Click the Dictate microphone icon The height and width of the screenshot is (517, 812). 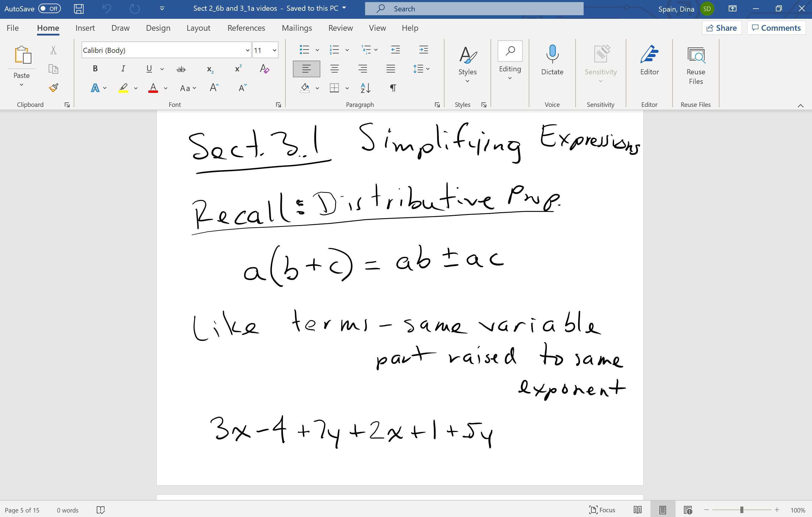pyautogui.click(x=552, y=54)
